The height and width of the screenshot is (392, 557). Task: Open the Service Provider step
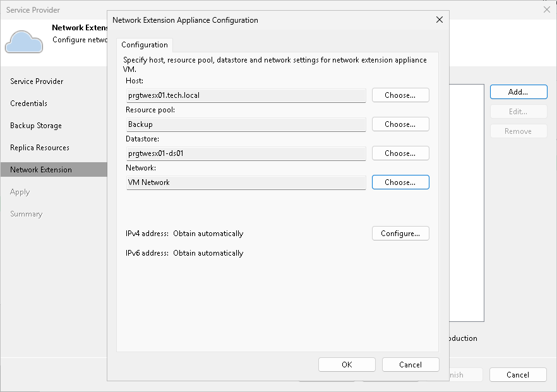(36, 81)
